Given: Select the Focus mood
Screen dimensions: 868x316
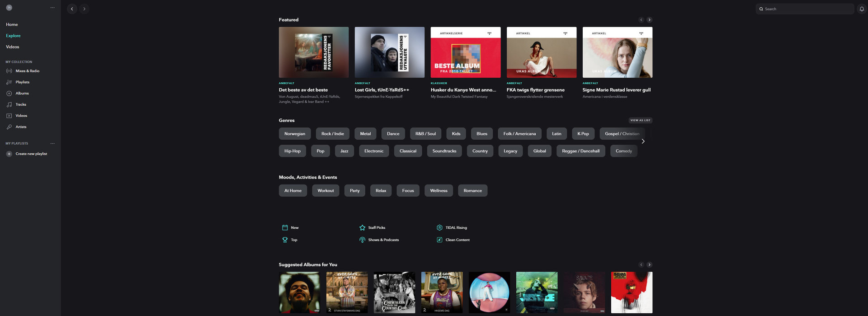Looking at the screenshot, I should [x=408, y=191].
